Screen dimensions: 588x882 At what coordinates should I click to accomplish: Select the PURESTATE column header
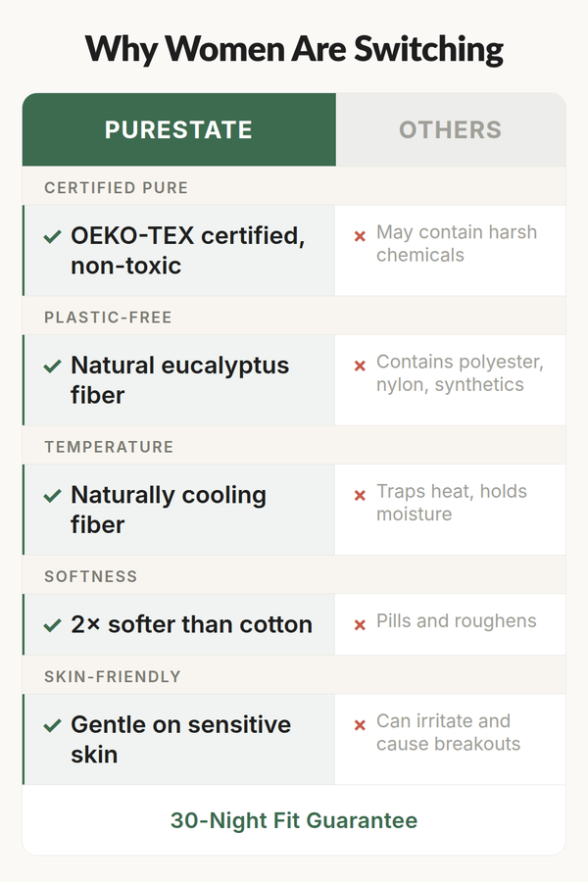pos(178,130)
